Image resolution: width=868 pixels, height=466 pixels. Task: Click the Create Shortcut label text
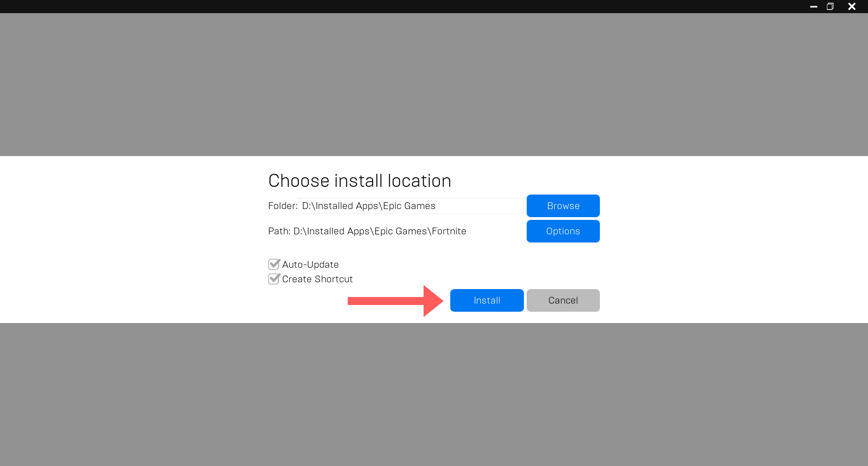pos(317,279)
